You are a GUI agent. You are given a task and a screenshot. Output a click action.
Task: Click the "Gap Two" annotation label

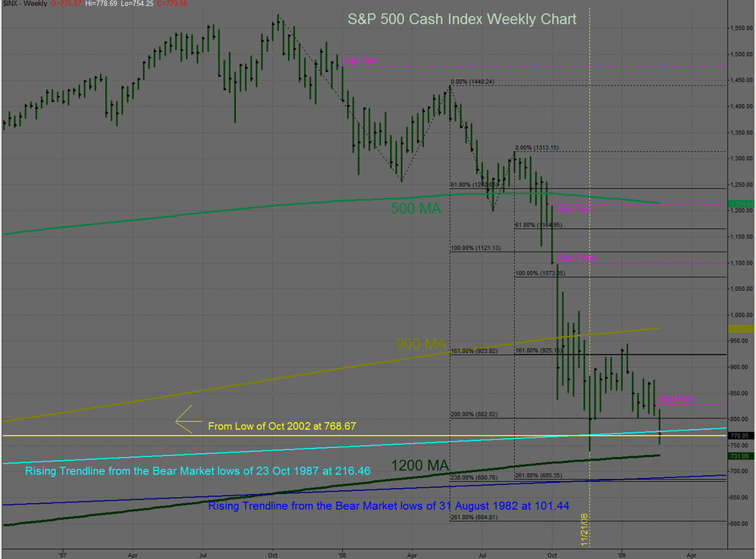[575, 208]
